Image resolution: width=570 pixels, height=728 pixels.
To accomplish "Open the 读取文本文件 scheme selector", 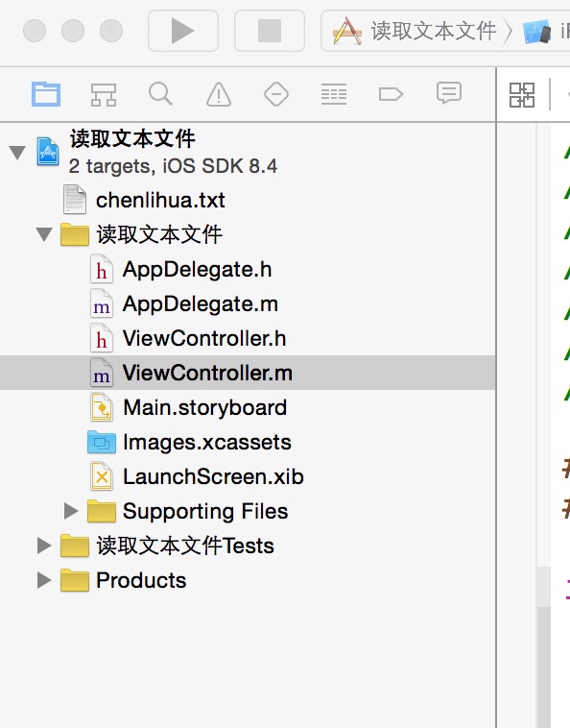I will (416, 31).
